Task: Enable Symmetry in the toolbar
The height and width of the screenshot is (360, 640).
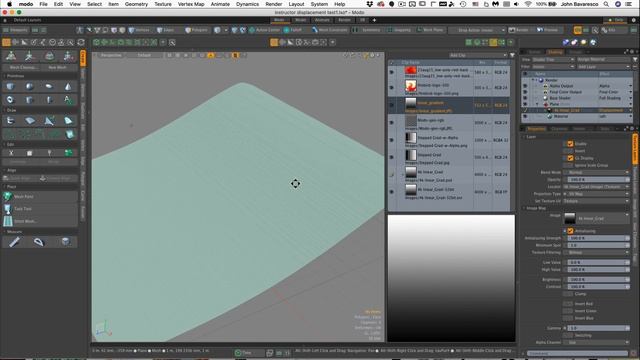Action: [367, 30]
